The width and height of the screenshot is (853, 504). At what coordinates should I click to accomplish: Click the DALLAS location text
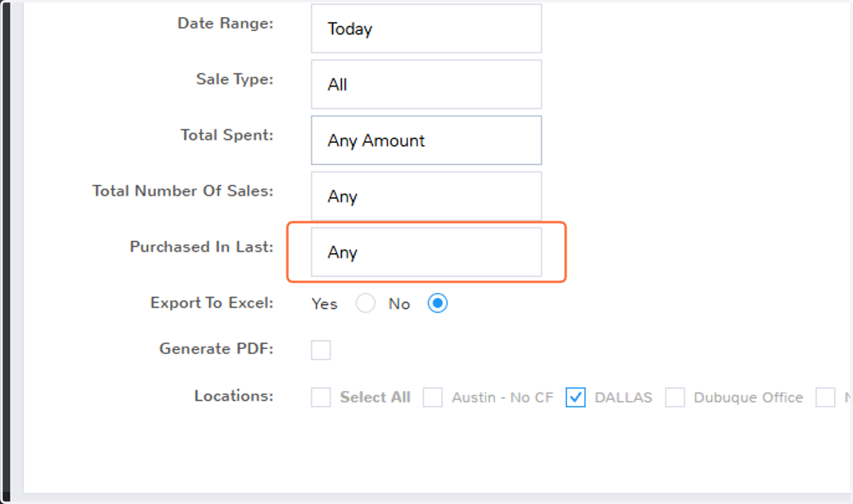[623, 397]
